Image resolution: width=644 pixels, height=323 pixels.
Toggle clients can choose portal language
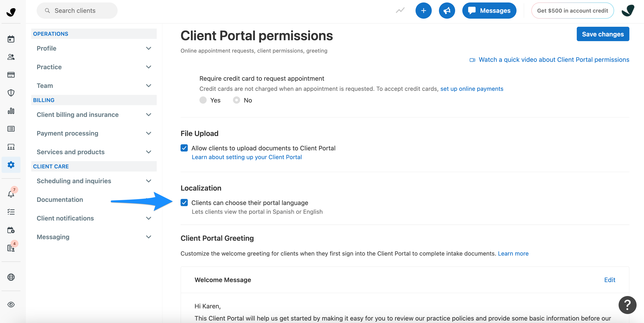point(184,203)
